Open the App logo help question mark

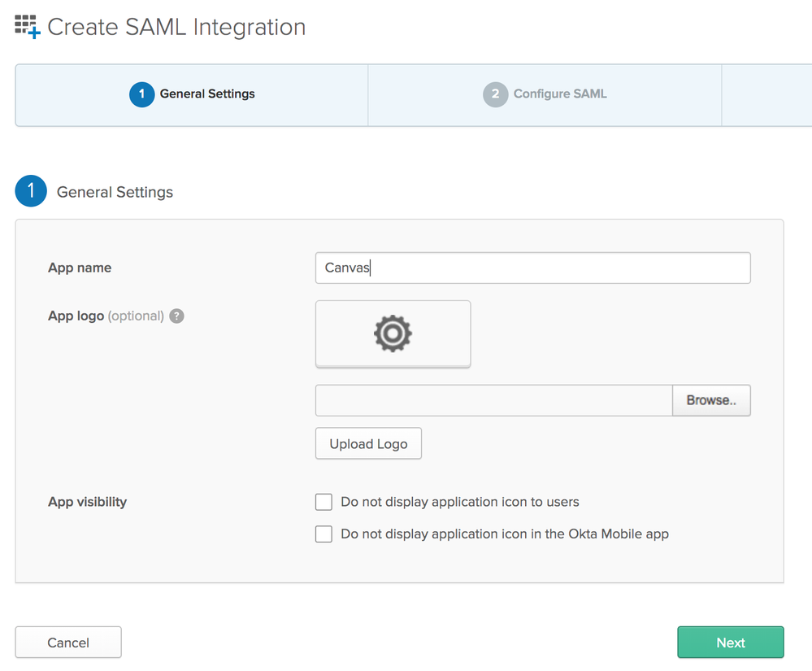[176, 316]
